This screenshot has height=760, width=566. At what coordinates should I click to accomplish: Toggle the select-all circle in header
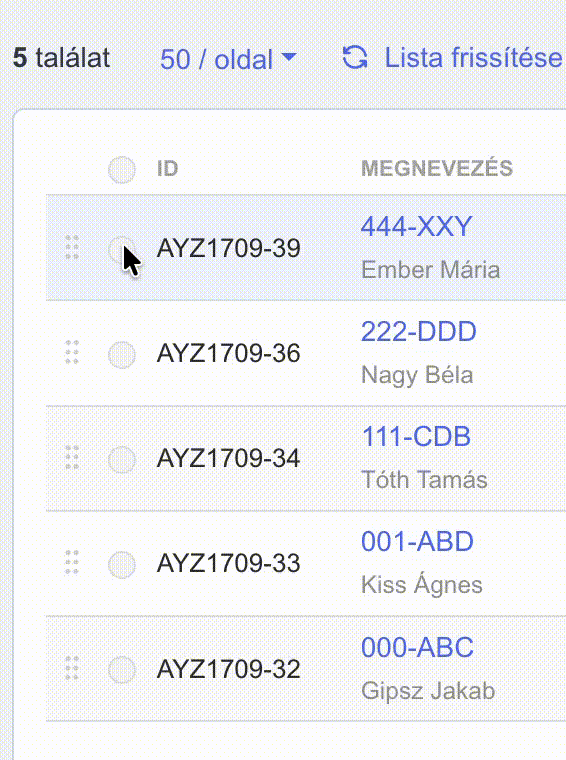click(122, 170)
